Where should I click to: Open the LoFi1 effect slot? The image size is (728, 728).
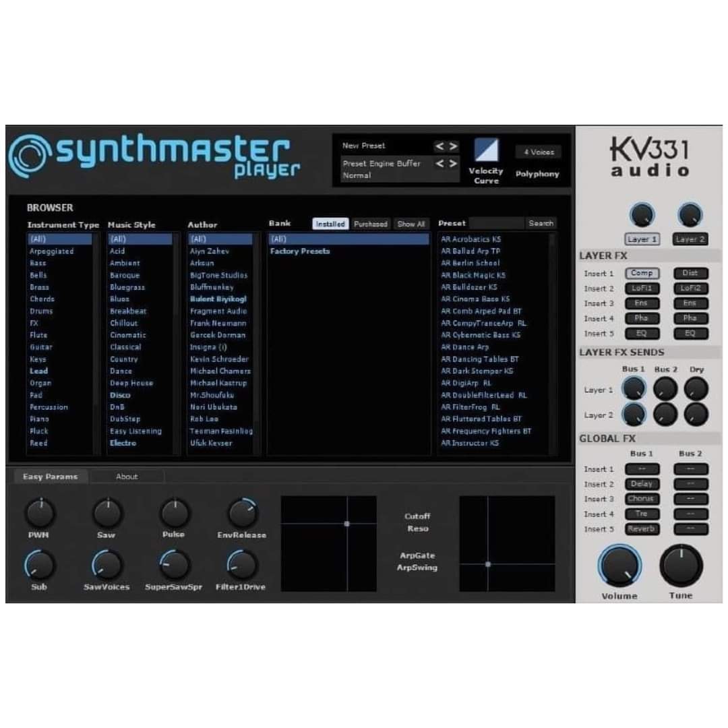point(642,289)
